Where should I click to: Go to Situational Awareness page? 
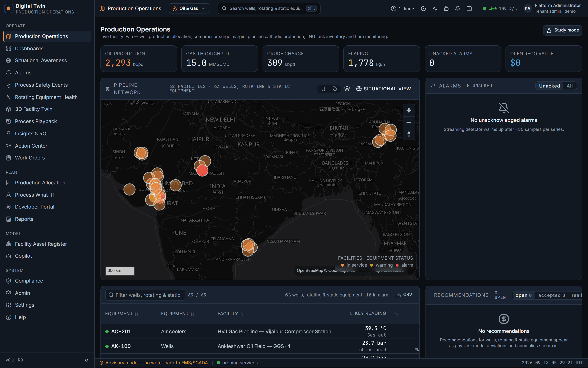[x=47, y=60]
